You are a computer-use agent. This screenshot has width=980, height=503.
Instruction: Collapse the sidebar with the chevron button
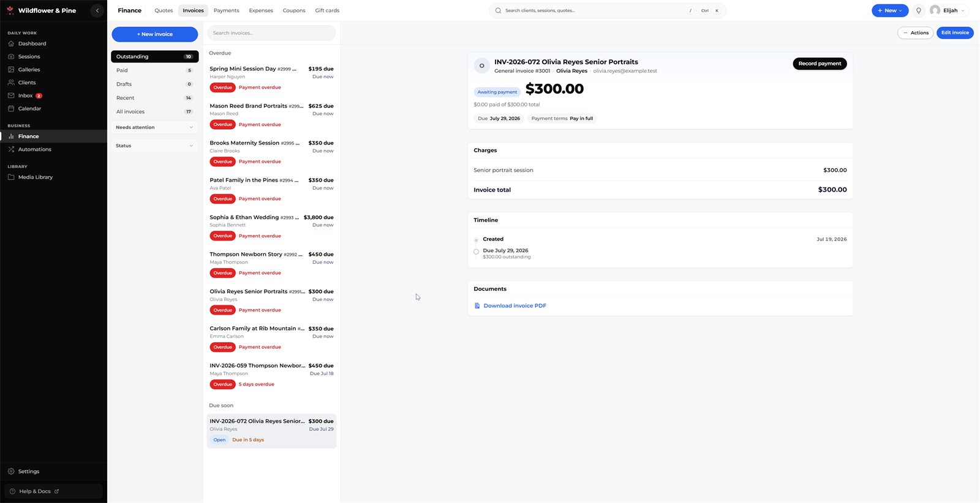[x=97, y=10]
